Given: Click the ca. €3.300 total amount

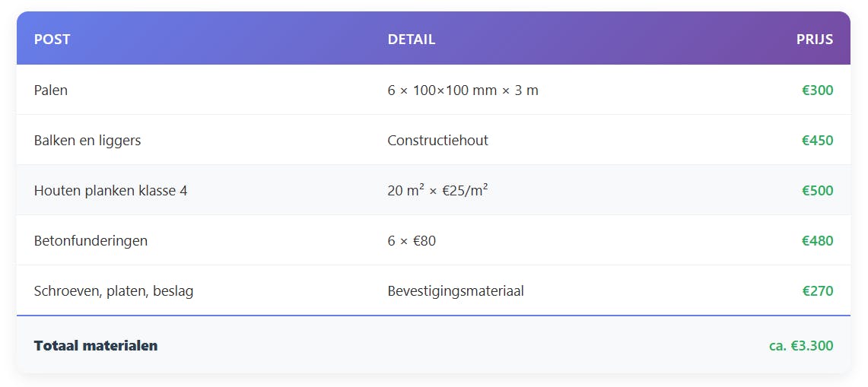Looking at the screenshot, I should pyautogui.click(x=800, y=346).
